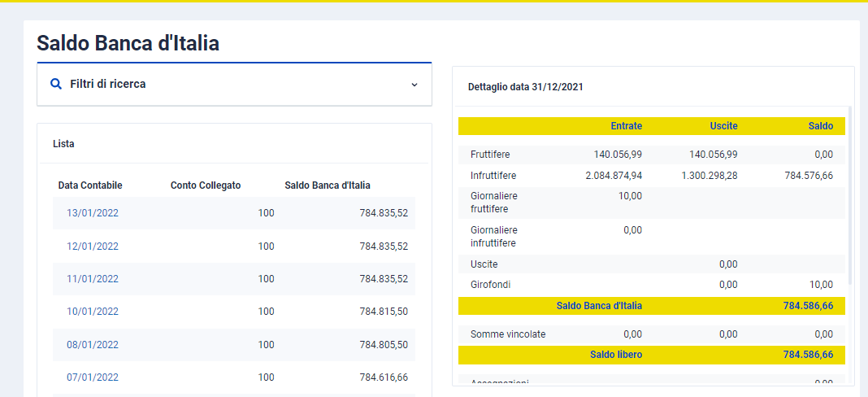Screen dimensions: 868x397
Task: Open details for 11/01/2022
Action: pyautogui.click(x=93, y=279)
